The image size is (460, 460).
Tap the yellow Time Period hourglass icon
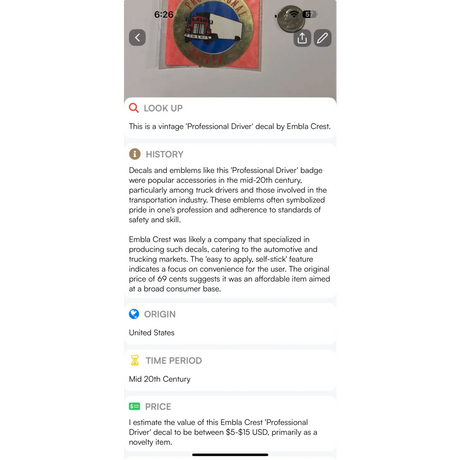click(135, 360)
